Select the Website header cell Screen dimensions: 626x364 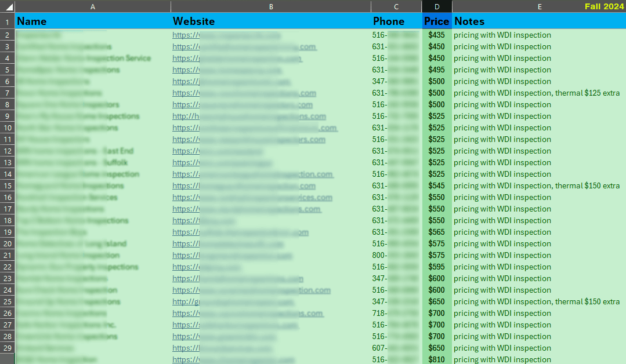pyautogui.click(x=194, y=21)
